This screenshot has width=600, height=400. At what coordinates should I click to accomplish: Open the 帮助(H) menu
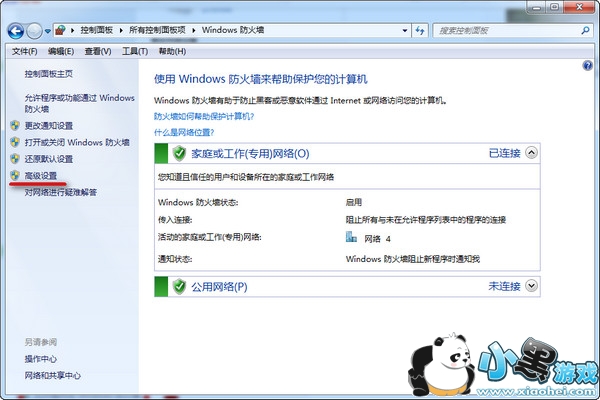pyautogui.click(x=172, y=51)
